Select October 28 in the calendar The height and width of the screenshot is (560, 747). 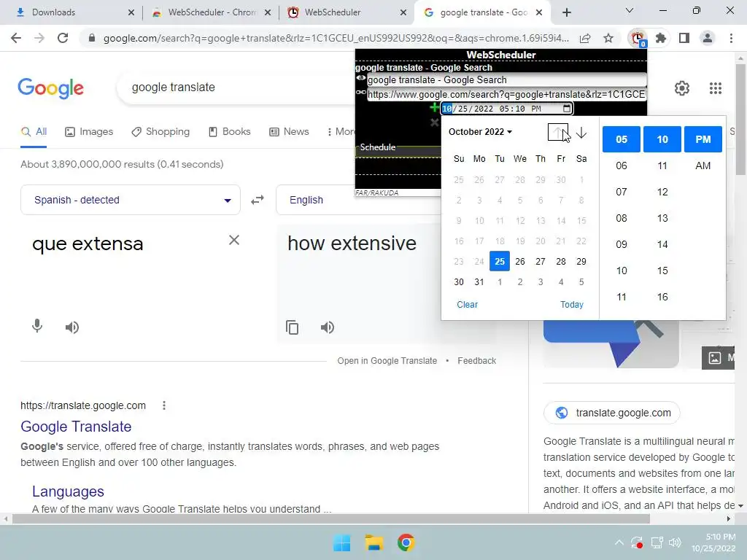click(561, 262)
